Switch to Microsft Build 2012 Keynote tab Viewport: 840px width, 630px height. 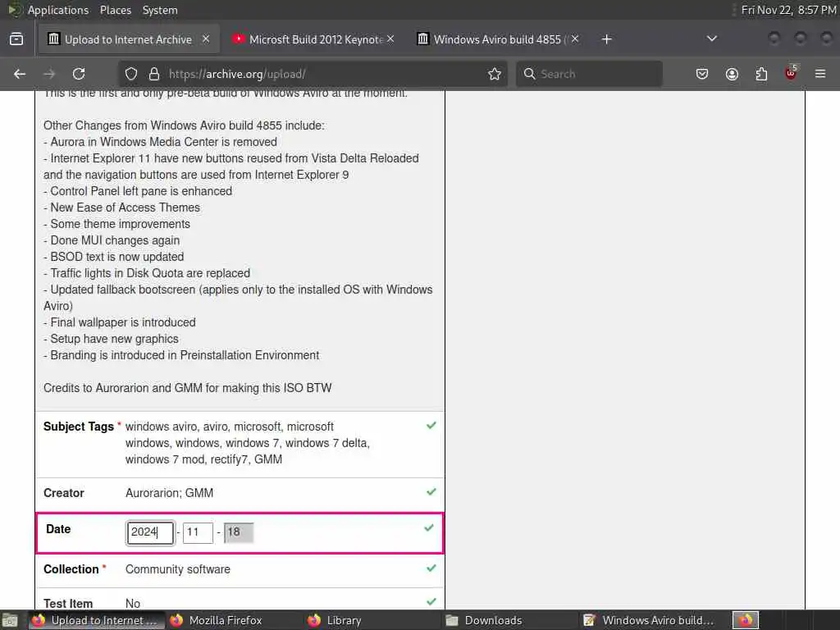tap(313, 39)
